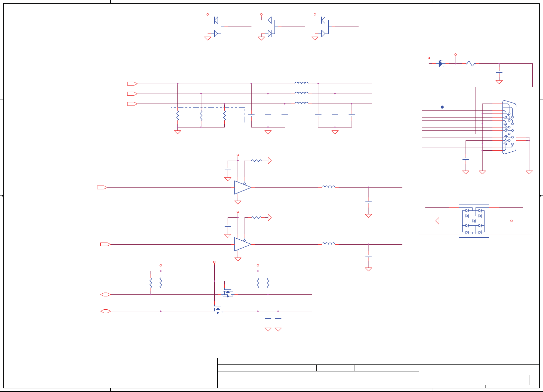Select the Schottky diode symbol on the power line

click(x=441, y=63)
